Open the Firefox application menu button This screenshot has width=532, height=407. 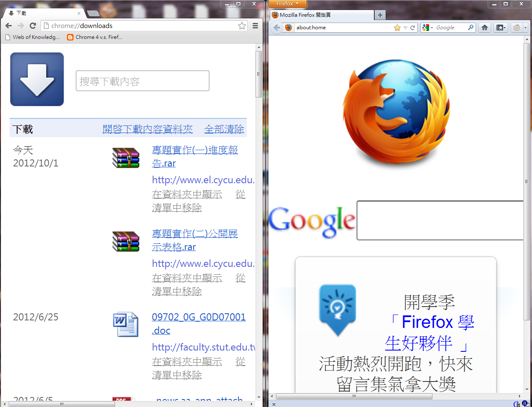(x=288, y=4)
